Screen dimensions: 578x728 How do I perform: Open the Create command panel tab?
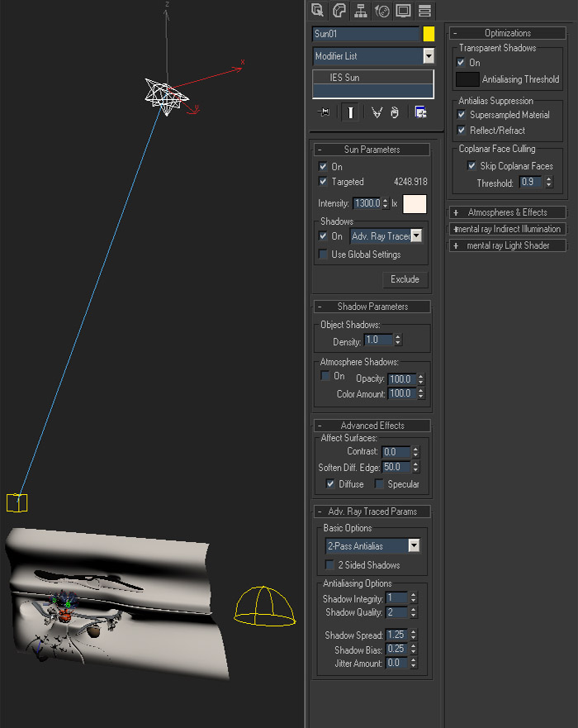point(317,11)
